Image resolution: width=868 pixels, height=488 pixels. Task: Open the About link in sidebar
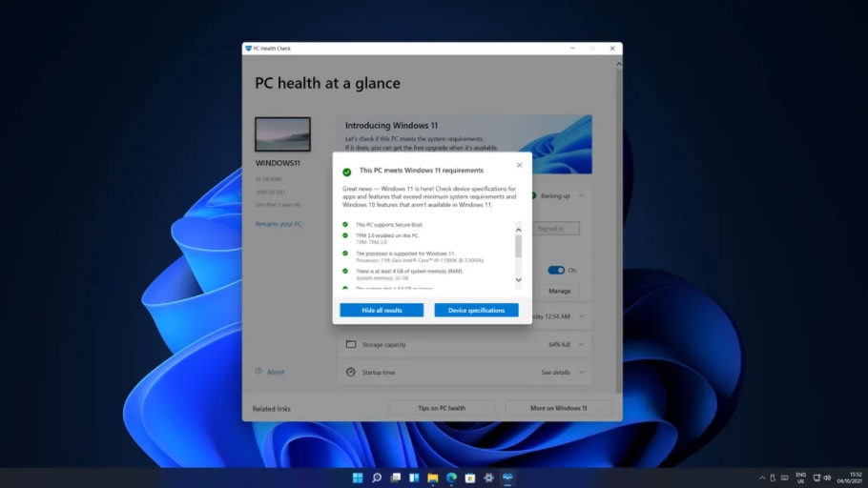pos(275,372)
